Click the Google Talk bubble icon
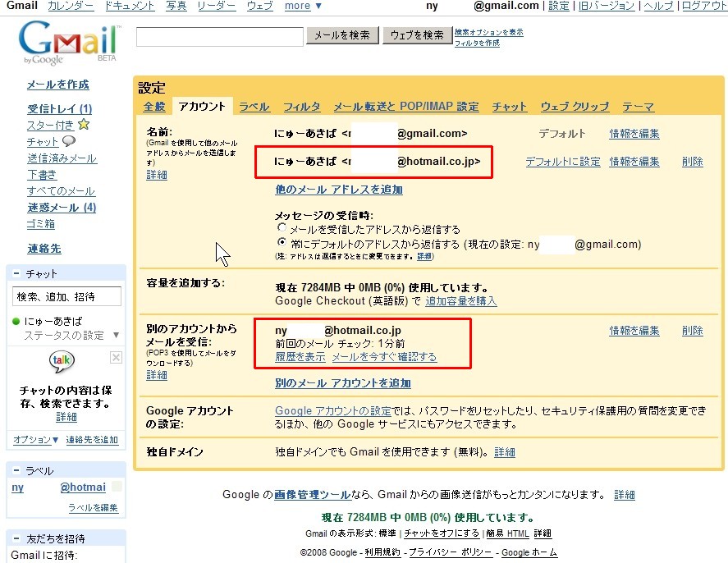The width and height of the screenshot is (728, 563). coord(62,362)
